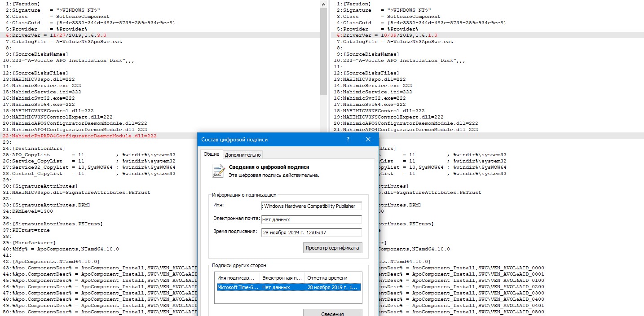Click left pane [DestinationDirs] line
The height and width of the screenshot is (316, 644).
point(34,148)
